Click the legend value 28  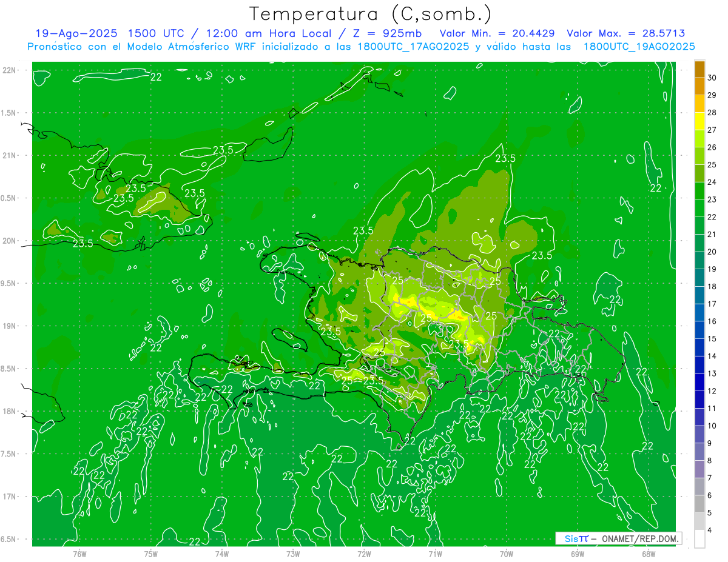pyautogui.click(x=712, y=112)
